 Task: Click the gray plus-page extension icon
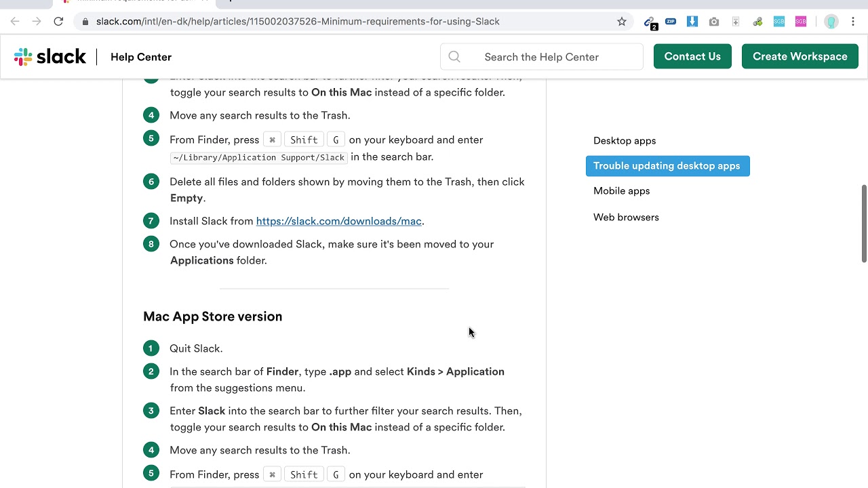pos(736,22)
